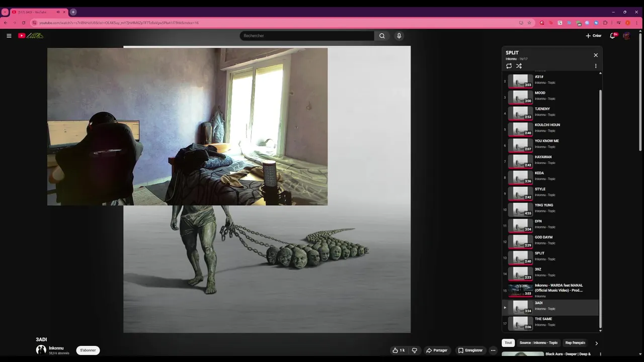Click the Partager button
The width and height of the screenshot is (644, 362).
(x=437, y=350)
